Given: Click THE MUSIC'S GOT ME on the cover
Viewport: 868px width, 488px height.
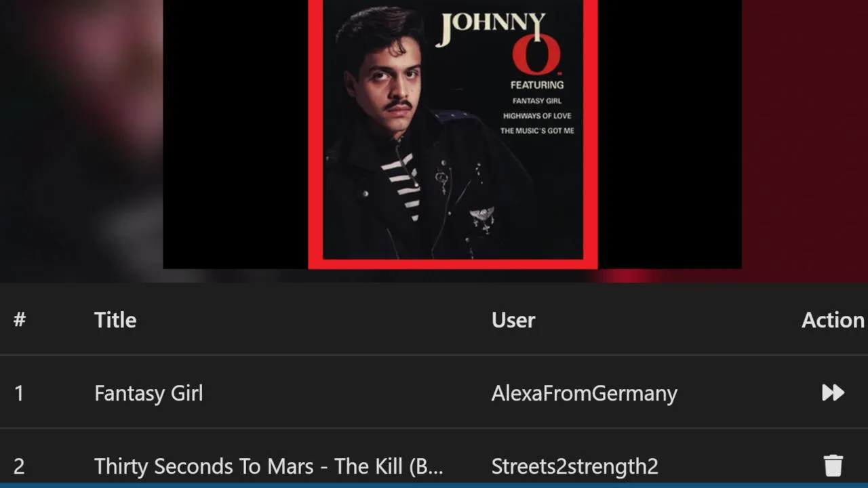Looking at the screenshot, I should tap(537, 131).
